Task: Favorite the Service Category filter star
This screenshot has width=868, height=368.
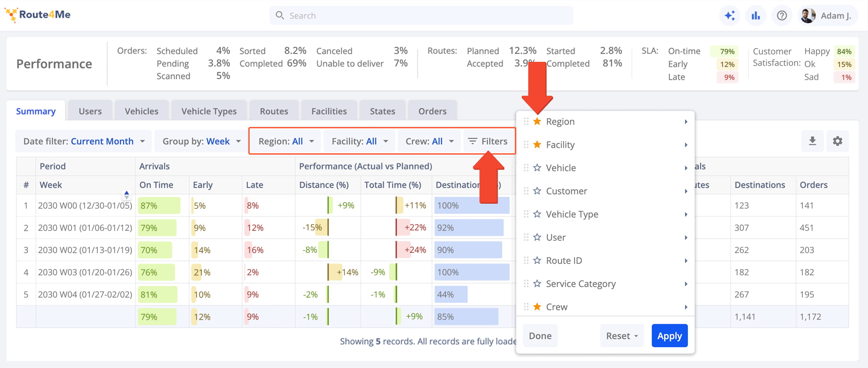Action: [x=537, y=284]
